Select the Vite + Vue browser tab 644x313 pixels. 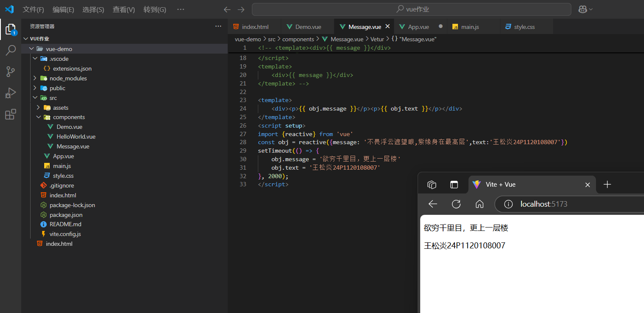point(532,185)
